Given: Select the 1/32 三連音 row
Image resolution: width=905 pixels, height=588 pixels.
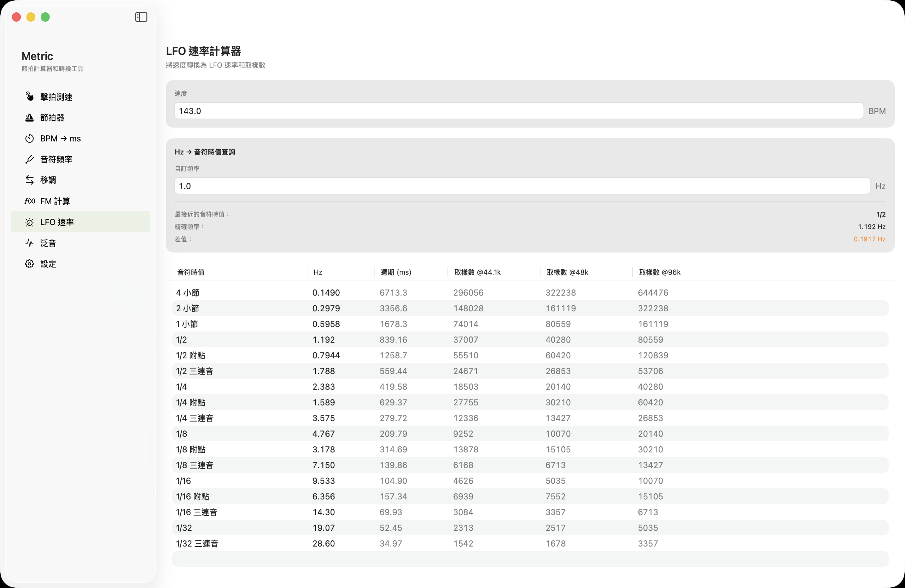Looking at the screenshot, I should point(530,543).
